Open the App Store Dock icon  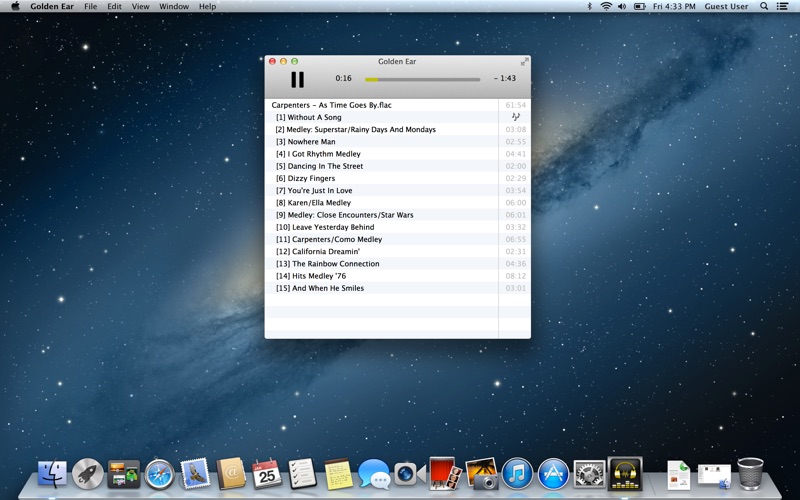coord(553,474)
